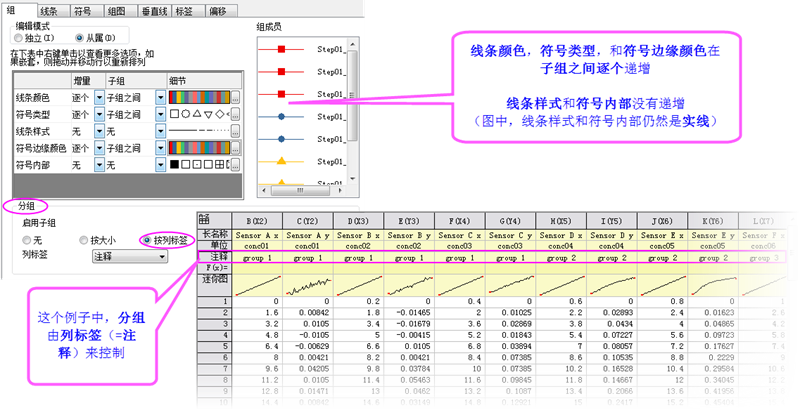Click ellipsis button for 符号类型 details
The width and height of the screenshot is (800, 410).
[235, 114]
